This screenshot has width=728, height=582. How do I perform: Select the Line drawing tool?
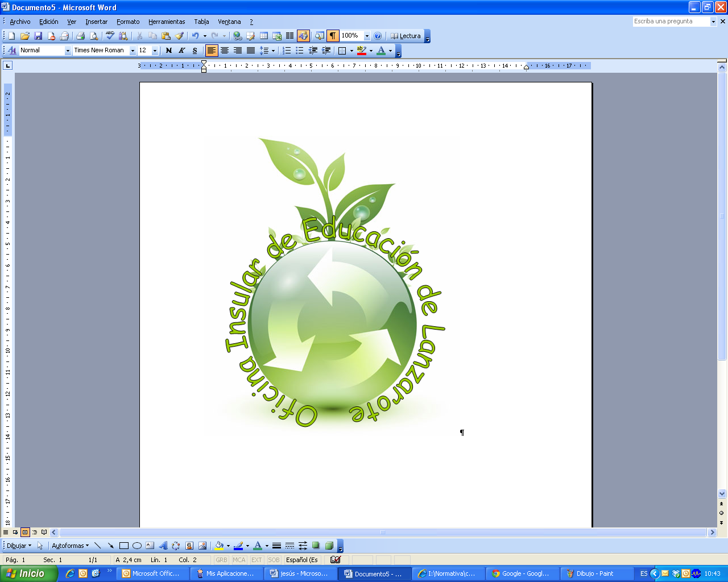pos(97,546)
